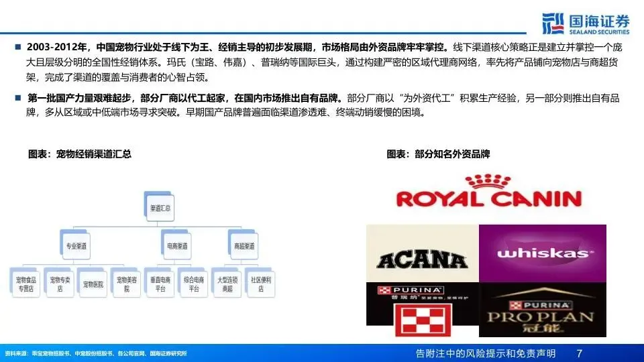
Task: Select the 综合电商平台 box
Action: point(193,284)
